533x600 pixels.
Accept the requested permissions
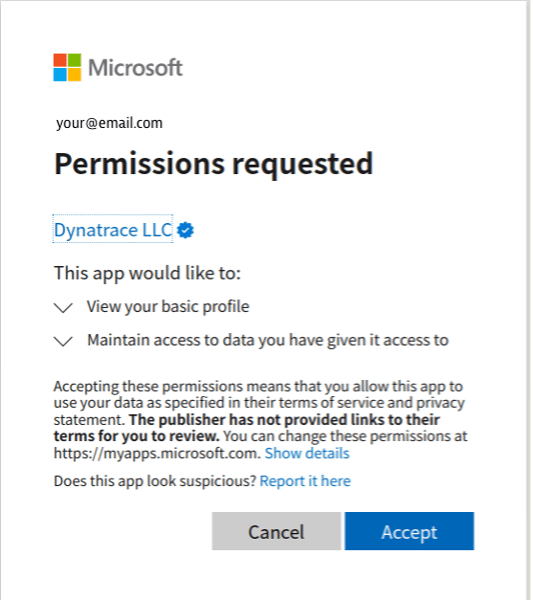click(x=409, y=531)
